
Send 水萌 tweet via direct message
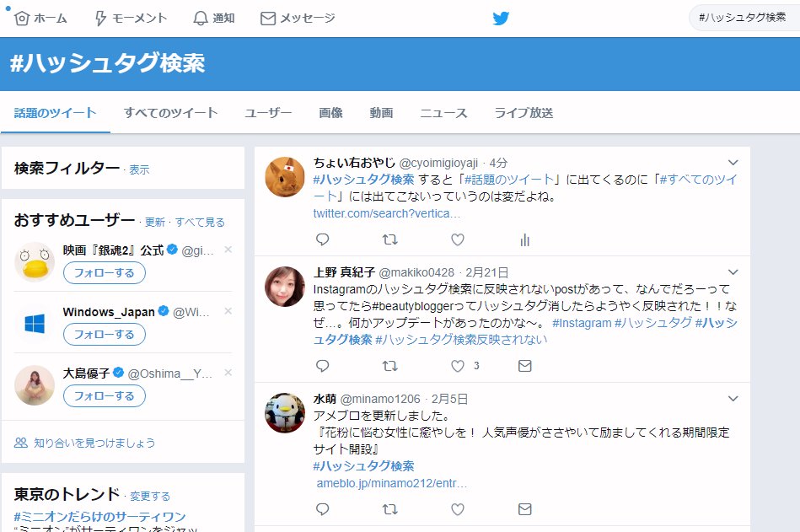point(525,509)
